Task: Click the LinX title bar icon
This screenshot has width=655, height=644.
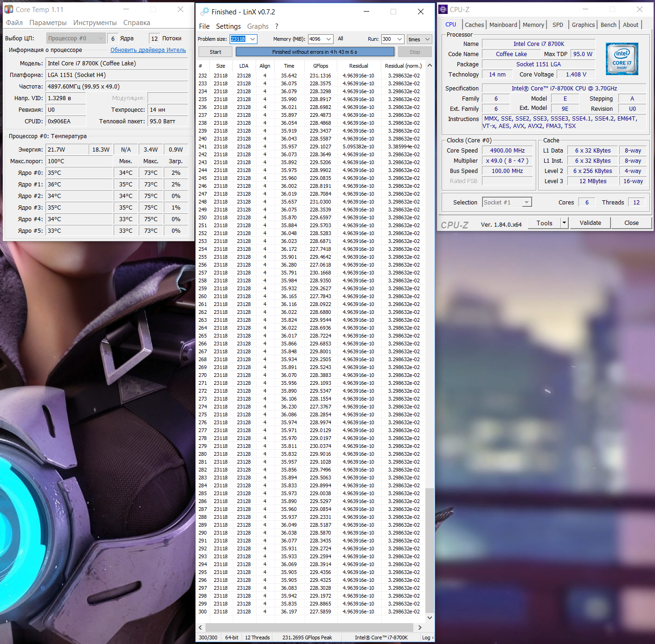Action: click(x=205, y=12)
